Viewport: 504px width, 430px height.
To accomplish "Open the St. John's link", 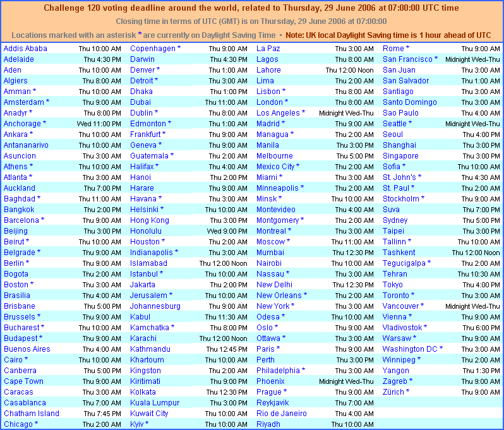I will (399, 177).
